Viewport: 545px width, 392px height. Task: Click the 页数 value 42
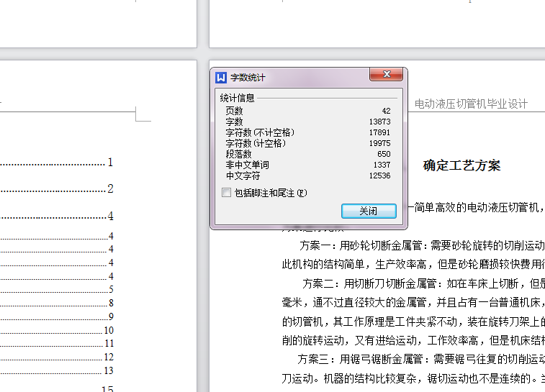(386, 111)
